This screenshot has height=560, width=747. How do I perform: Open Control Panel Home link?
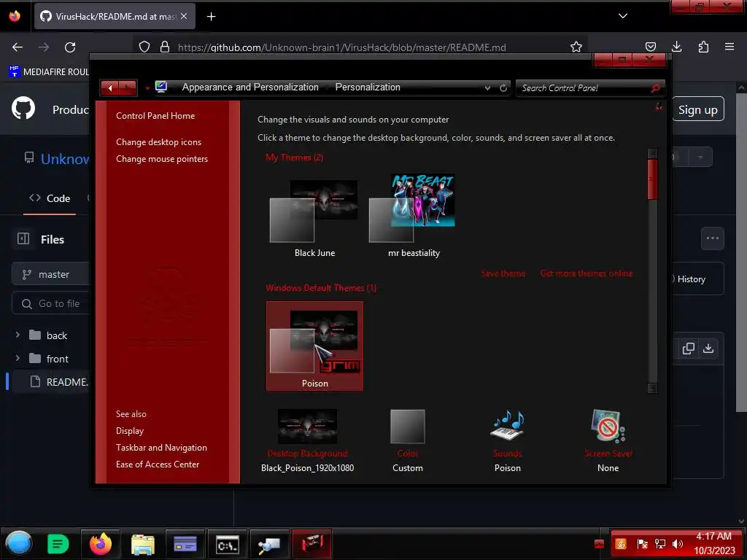point(155,116)
